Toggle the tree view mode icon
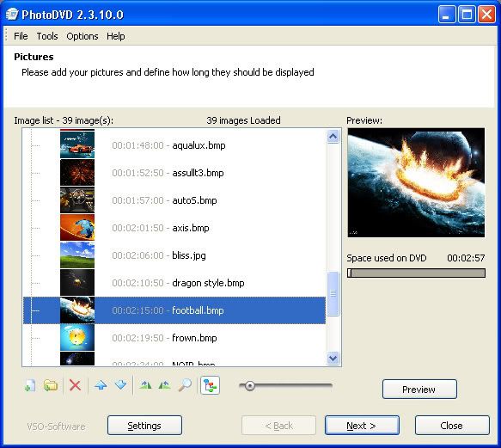 pos(210,385)
